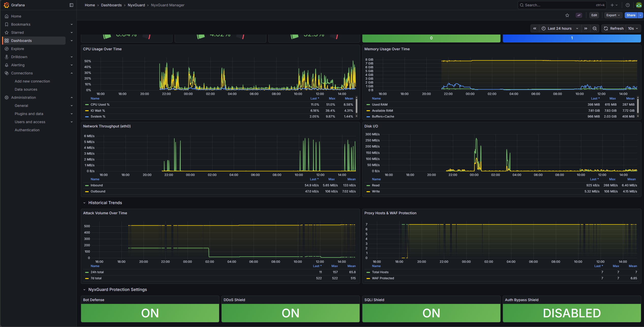
Task: Click the zoom out time range icon
Action: pos(595,28)
